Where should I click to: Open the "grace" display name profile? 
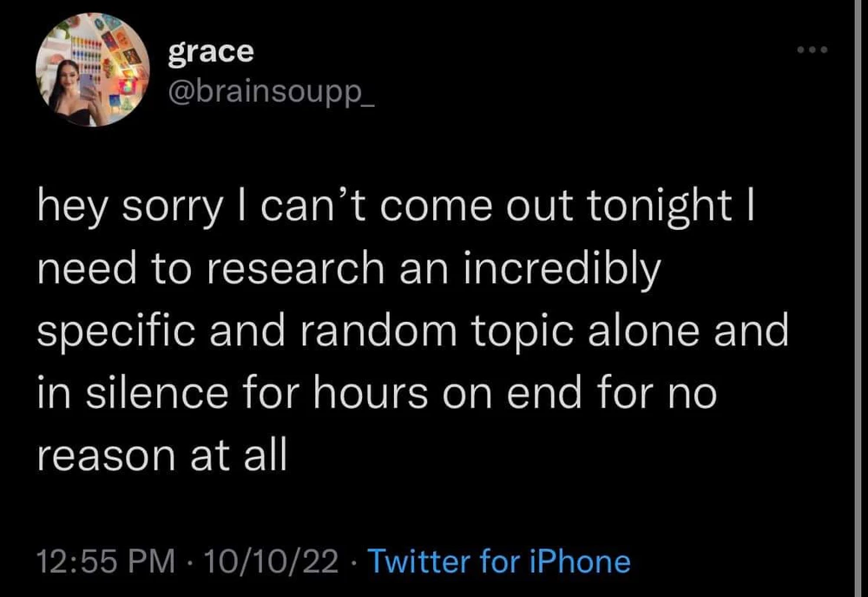210,51
